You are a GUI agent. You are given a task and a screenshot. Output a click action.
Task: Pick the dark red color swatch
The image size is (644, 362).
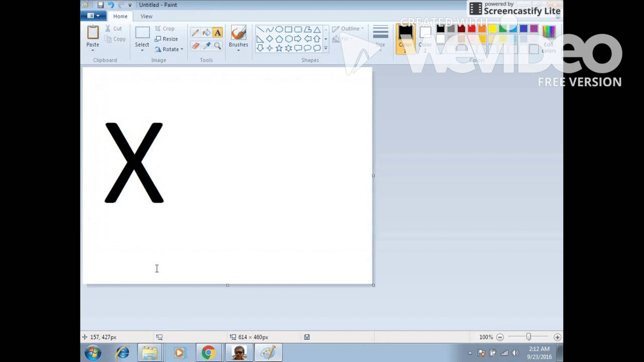pos(462,28)
